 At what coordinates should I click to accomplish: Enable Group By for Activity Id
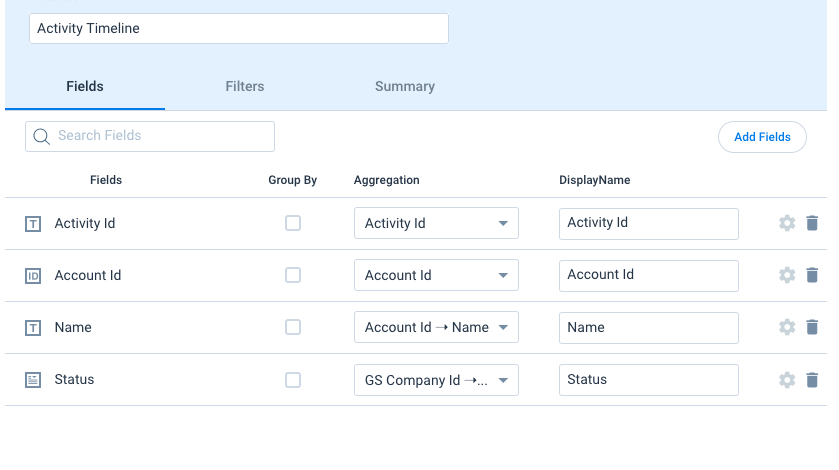293,223
